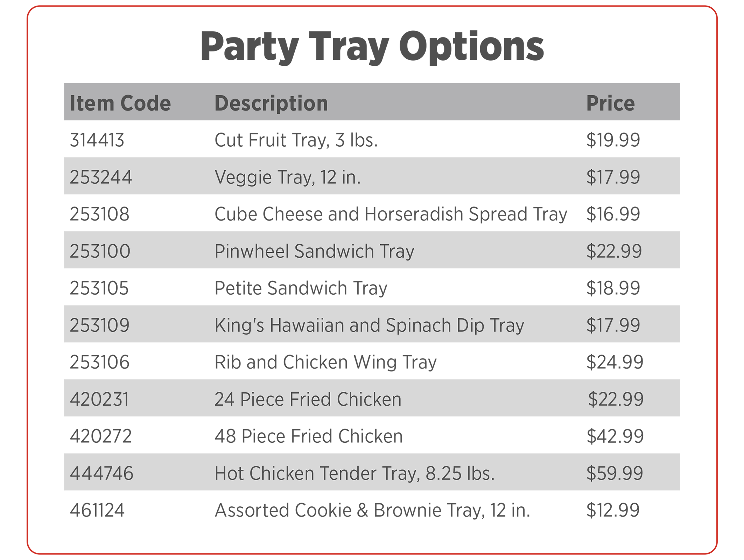The width and height of the screenshot is (744, 560).
Task: Click the $59.99 price
Action: pos(615,473)
